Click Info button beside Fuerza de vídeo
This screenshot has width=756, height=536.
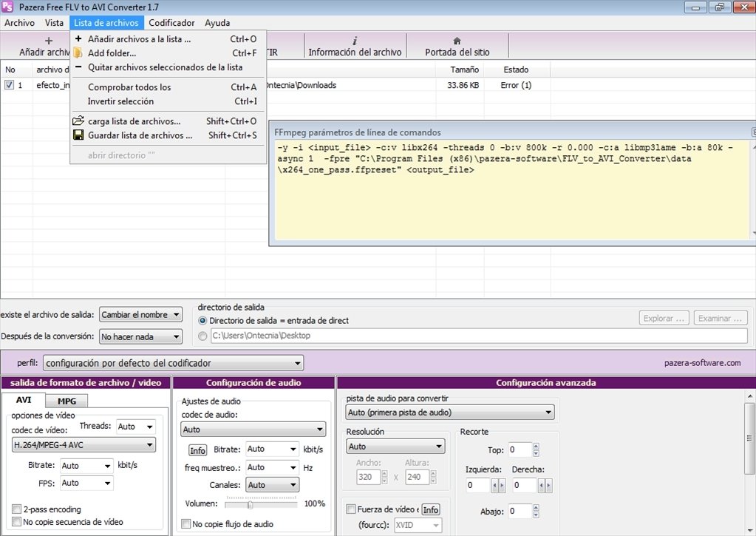431,509
